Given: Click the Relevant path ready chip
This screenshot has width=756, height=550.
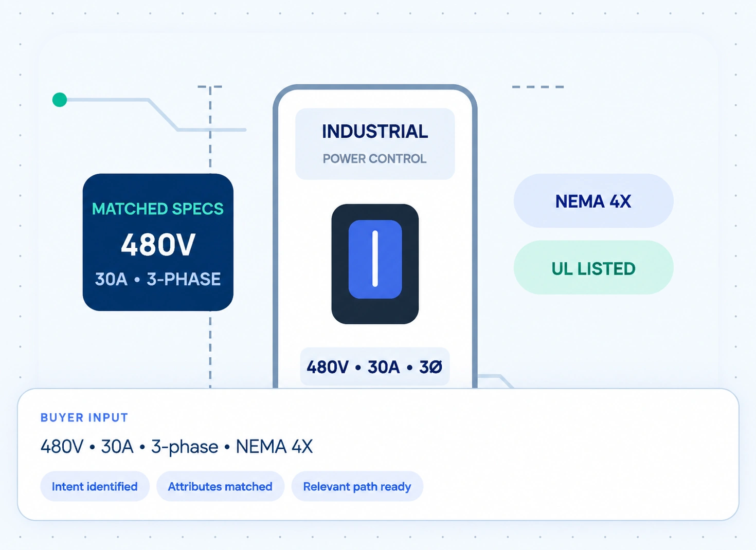Looking at the screenshot, I should [357, 486].
